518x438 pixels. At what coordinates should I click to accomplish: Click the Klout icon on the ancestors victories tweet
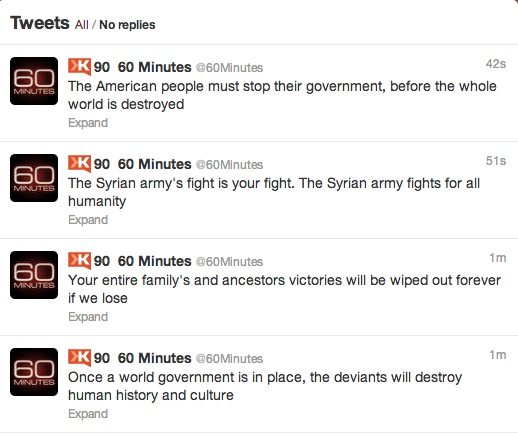point(79,261)
